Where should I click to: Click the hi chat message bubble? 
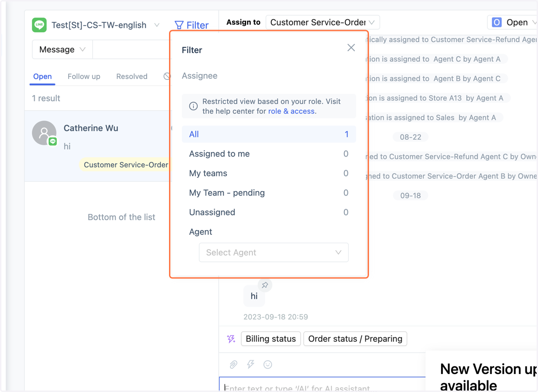point(254,296)
